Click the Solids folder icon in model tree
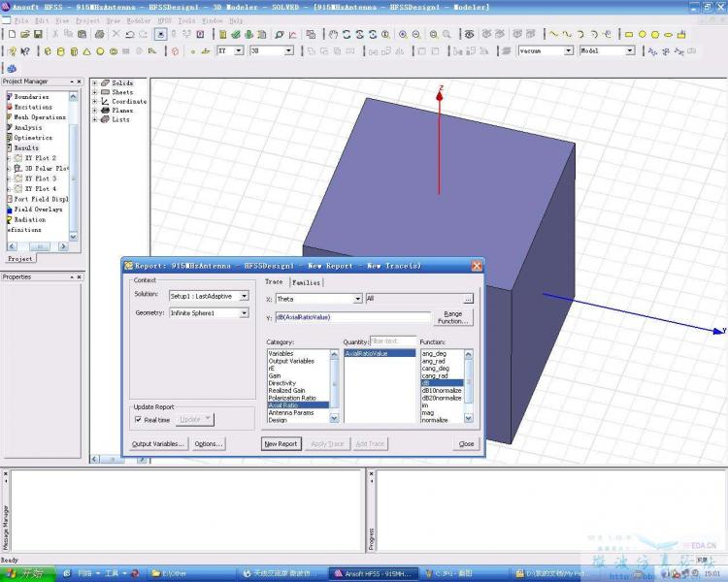 coord(105,83)
